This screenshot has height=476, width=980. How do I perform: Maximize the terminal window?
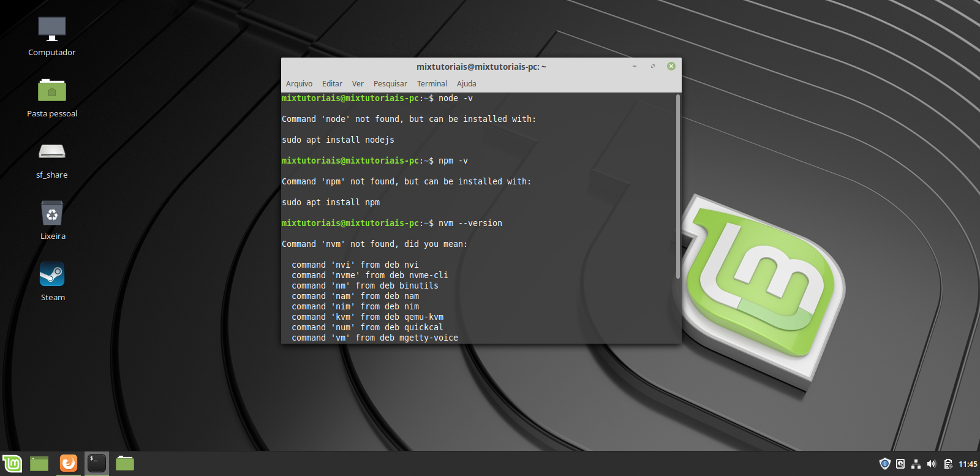653,66
